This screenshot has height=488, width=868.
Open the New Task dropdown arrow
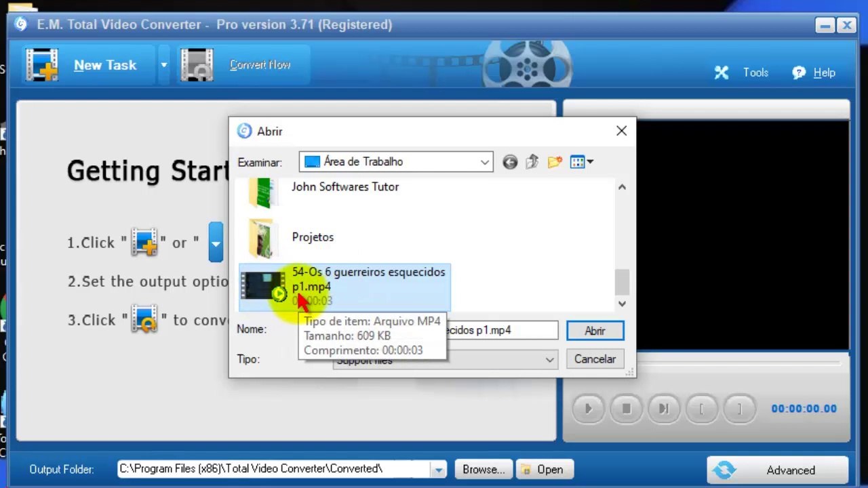[x=163, y=65]
